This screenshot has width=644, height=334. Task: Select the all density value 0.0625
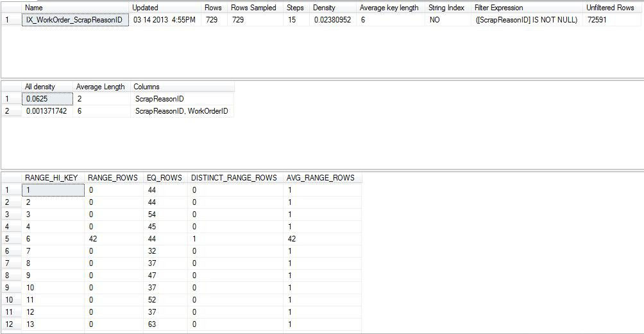coord(47,99)
